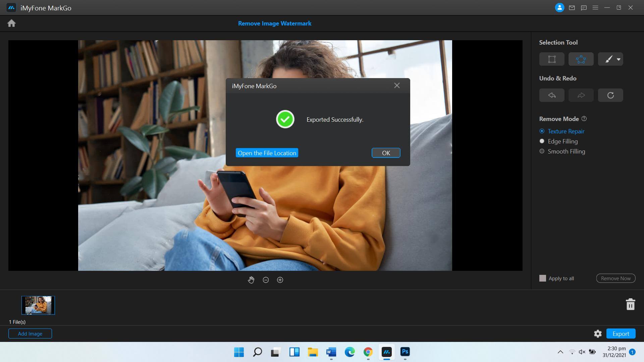Click the Remove Now button
This screenshot has width=644, height=362.
click(615, 278)
